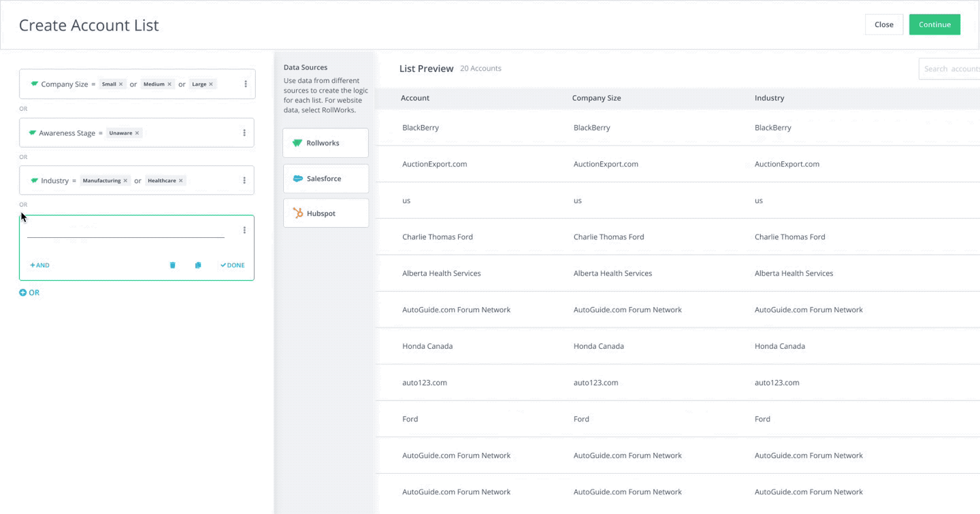Click the RollWorks icon in Awareness Stage rule

[32, 133]
